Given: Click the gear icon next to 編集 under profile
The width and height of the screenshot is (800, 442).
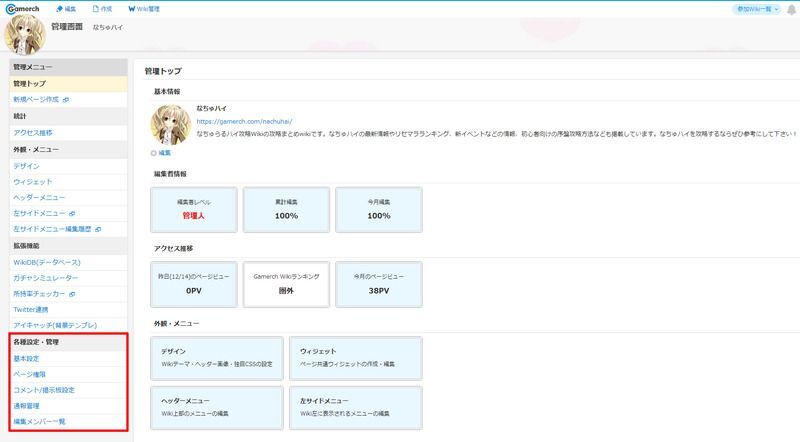Looking at the screenshot, I should coord(153,153).
